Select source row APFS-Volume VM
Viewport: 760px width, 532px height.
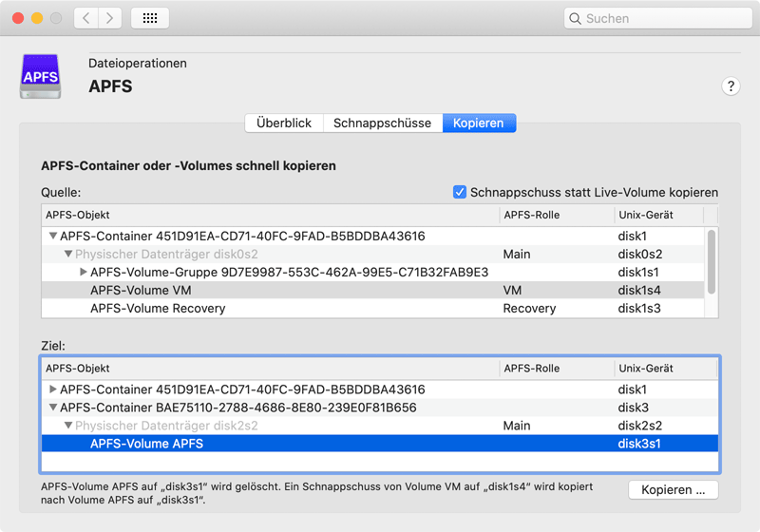click(x=372, y=291)
